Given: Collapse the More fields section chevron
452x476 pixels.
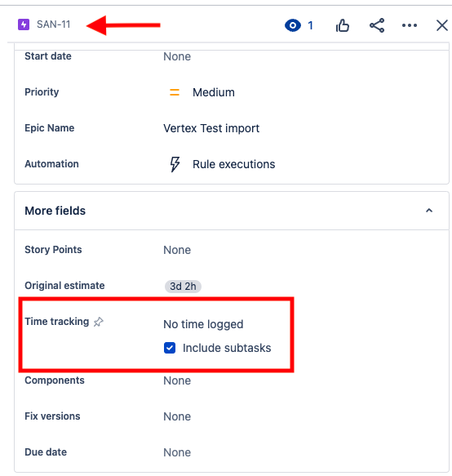Looking at the screenshot, I should tap(429, 211).
